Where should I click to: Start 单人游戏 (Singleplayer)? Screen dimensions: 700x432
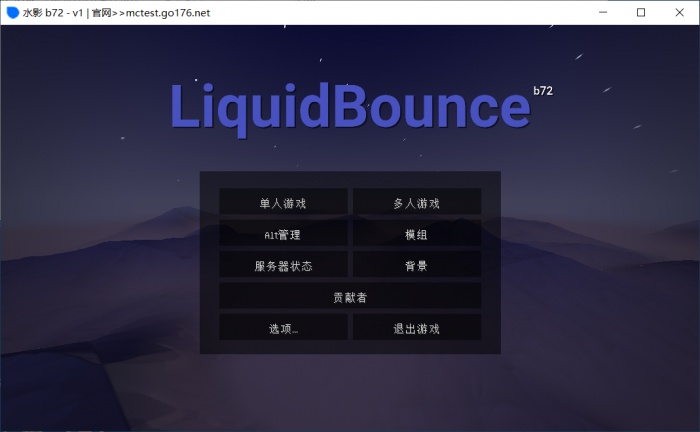[283, 203]
